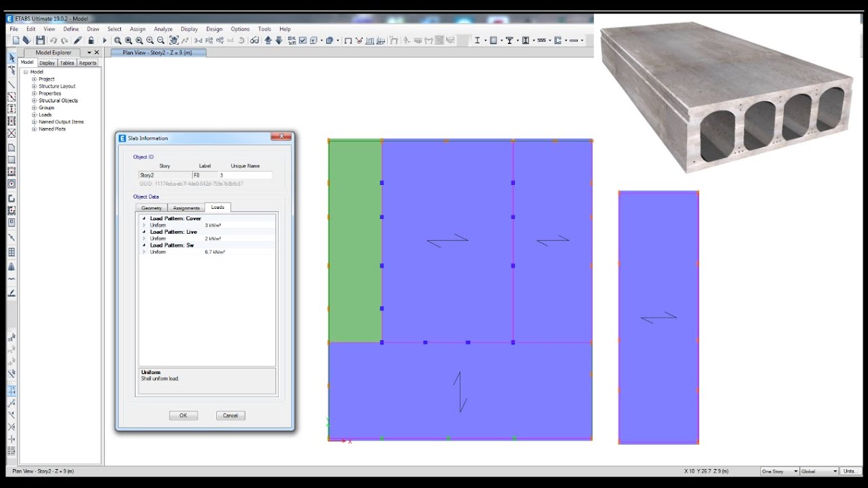Screen dimensions: 868x488
Task: Click the '6.7 kN/m²' Sw load value
Action: [215, 252]
